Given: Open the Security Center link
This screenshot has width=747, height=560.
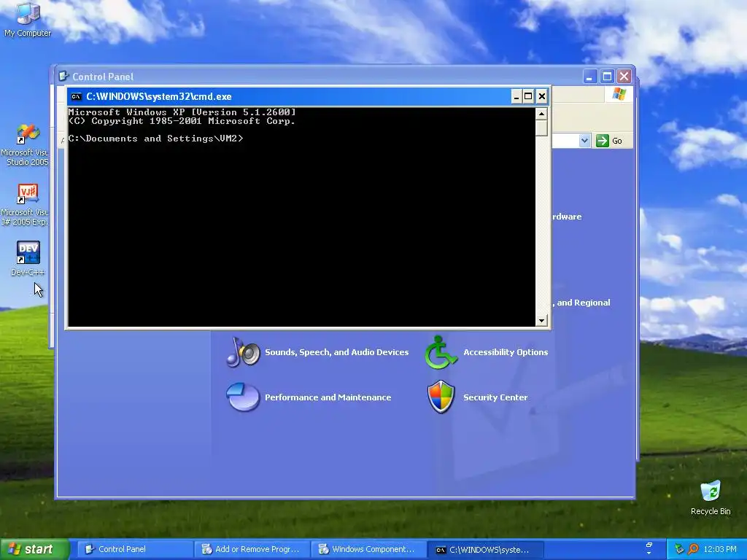Looking at the screenshot, I should tap(495, 397).
